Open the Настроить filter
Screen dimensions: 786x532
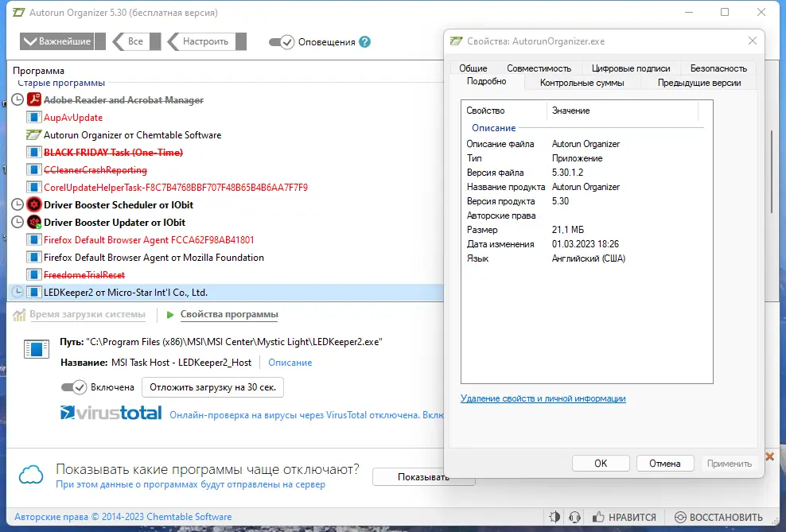207,41
